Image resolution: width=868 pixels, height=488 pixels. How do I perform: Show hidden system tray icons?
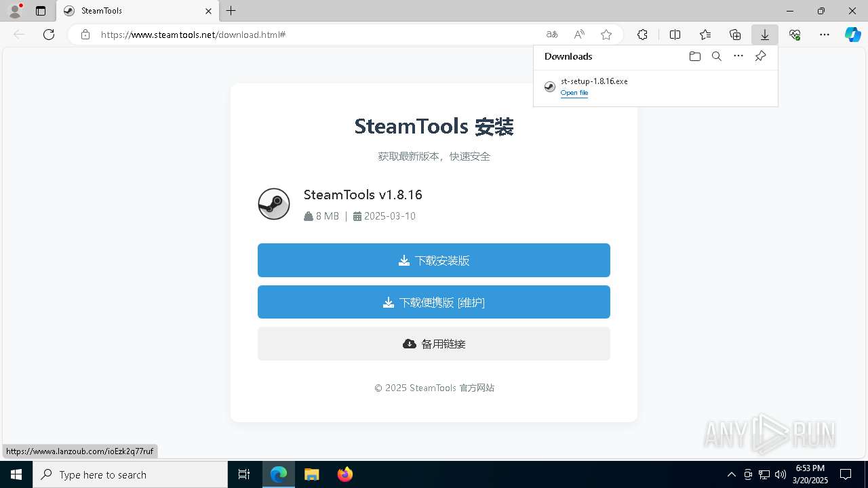(732, 474)
